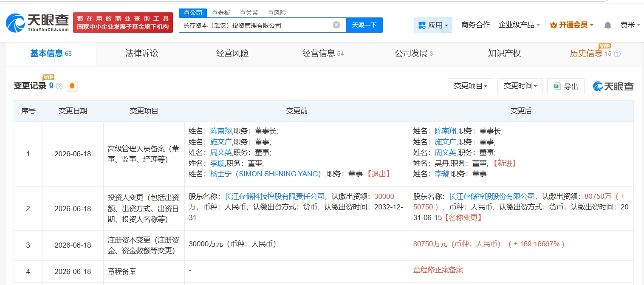Click the 变更日期 column header
644x285 pixels.
click(x=73, y=111)
